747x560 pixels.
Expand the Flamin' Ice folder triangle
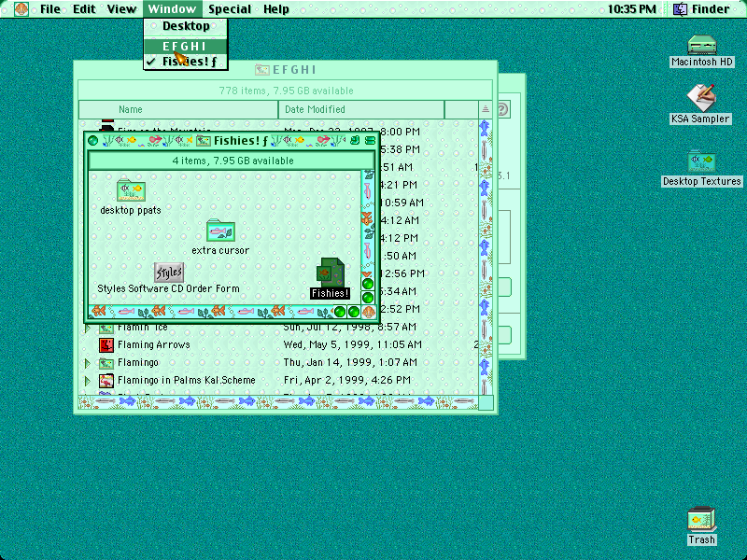pos(88,328)
